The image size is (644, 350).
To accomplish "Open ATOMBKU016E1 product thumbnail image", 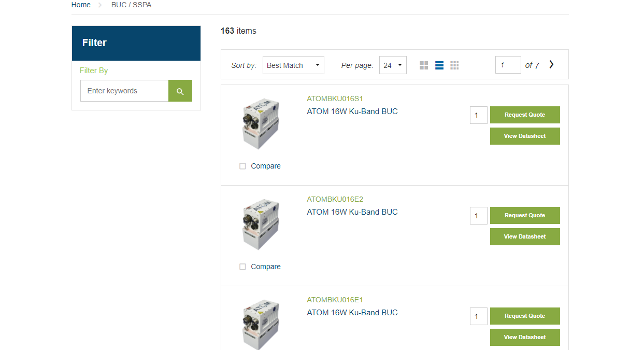I will tap(261, 324).
